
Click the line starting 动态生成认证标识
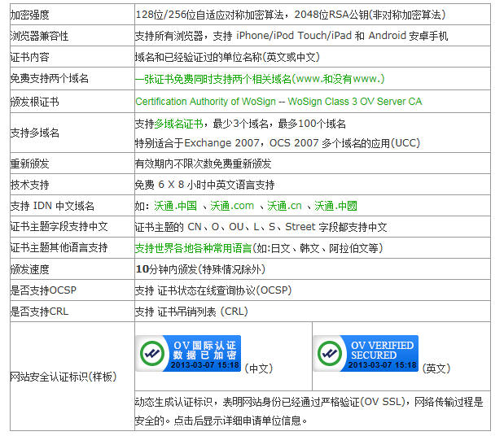(x=309, y=402)
